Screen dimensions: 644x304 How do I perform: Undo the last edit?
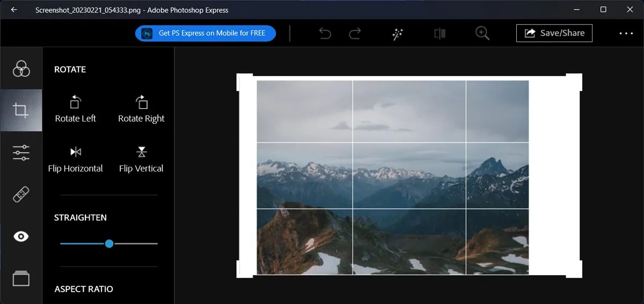pyautogui.click(x=325, y=34)
